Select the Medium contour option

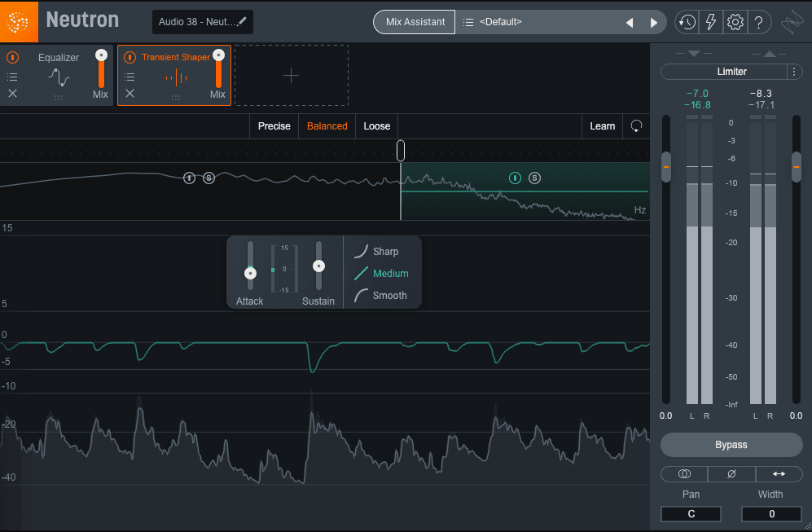point(382,274)
